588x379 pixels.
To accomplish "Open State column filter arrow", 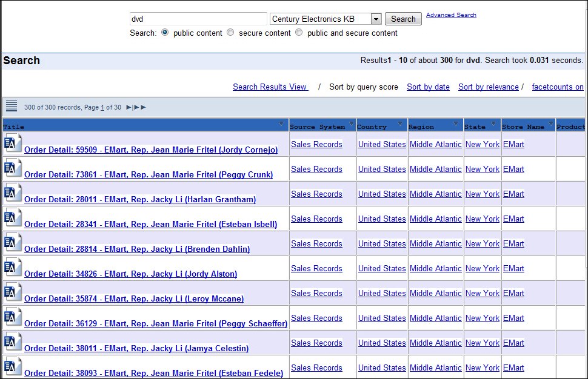I will (493, 124).
